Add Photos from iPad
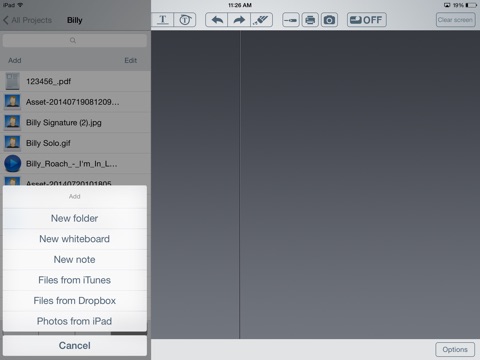The height and width of the screenshot is (360, 480). coord(75,321)
